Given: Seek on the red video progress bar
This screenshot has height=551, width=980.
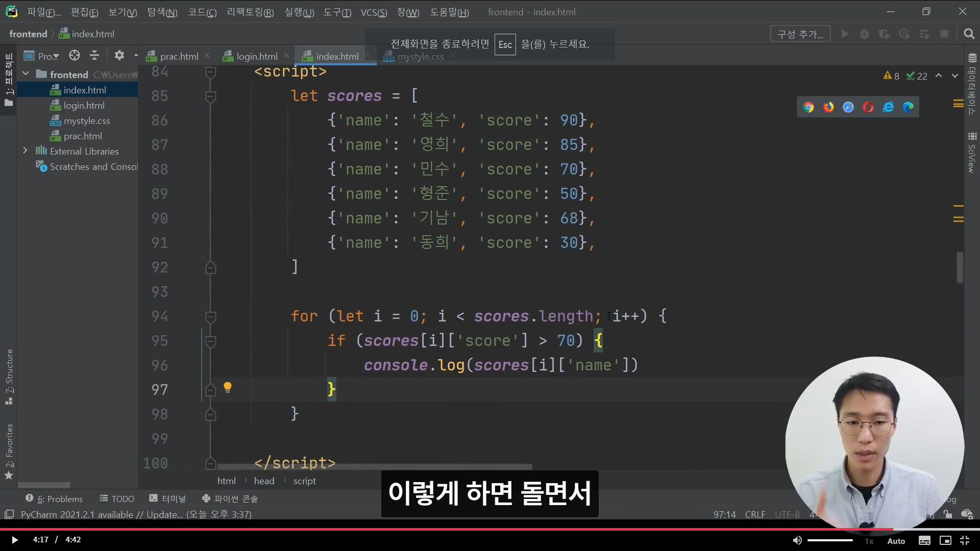Looking at the screenshot, I should (x=490, y=530).
